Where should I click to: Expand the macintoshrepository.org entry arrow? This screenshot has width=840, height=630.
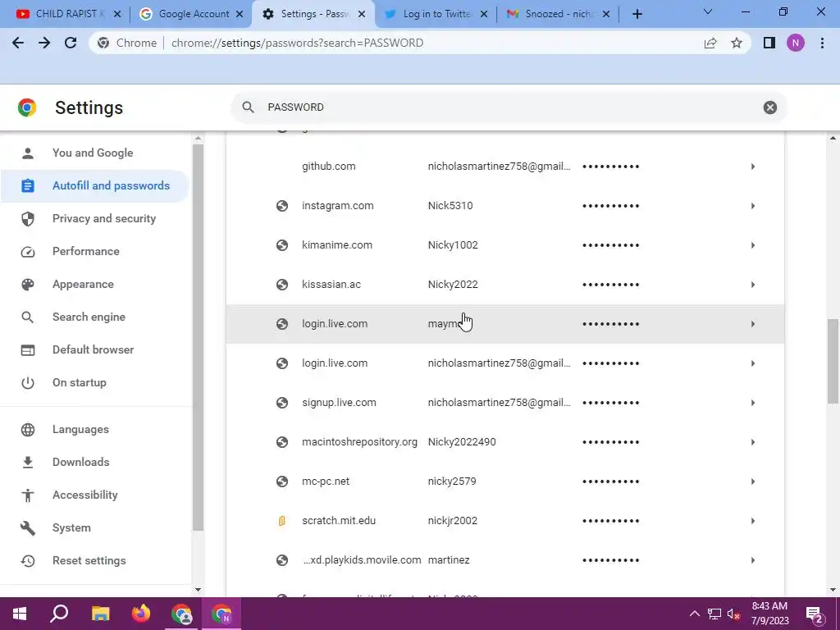pyautogui.click(x=753, y=442)
